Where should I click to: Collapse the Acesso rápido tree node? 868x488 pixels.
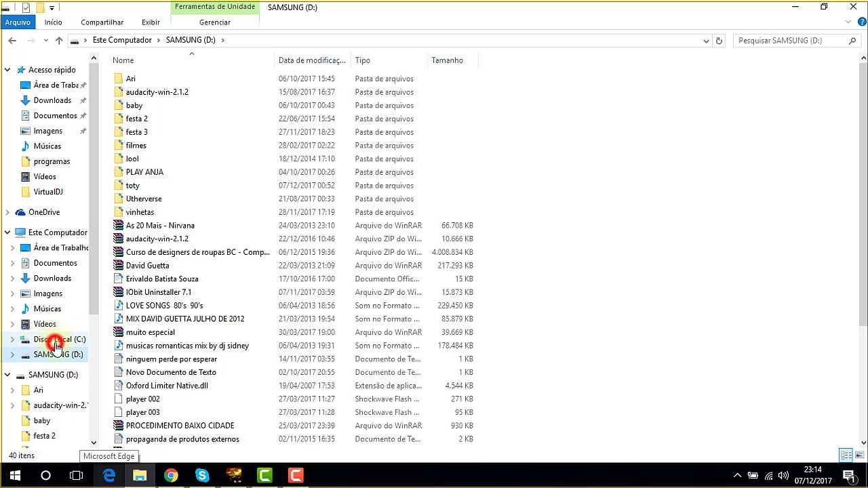click(x=7, y=70)
